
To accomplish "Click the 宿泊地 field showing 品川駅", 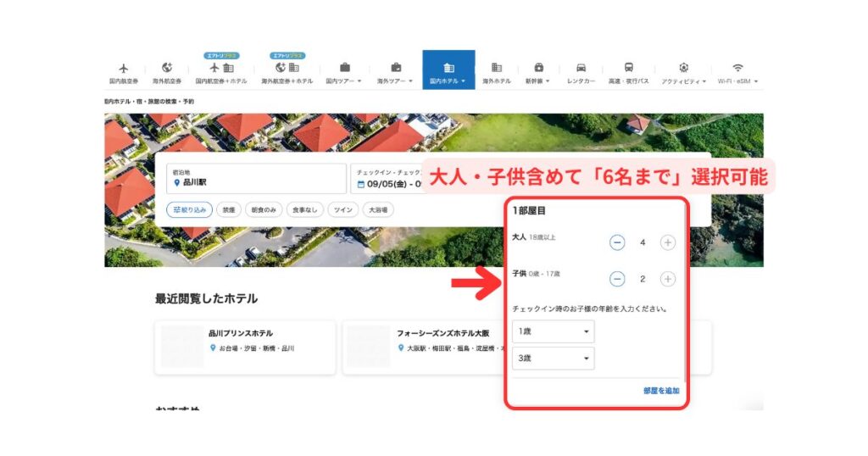I will pyautogui.click(x=256, y=178).
